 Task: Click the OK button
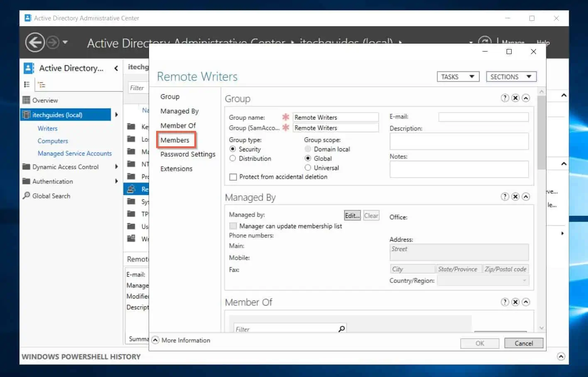point(480,343)
